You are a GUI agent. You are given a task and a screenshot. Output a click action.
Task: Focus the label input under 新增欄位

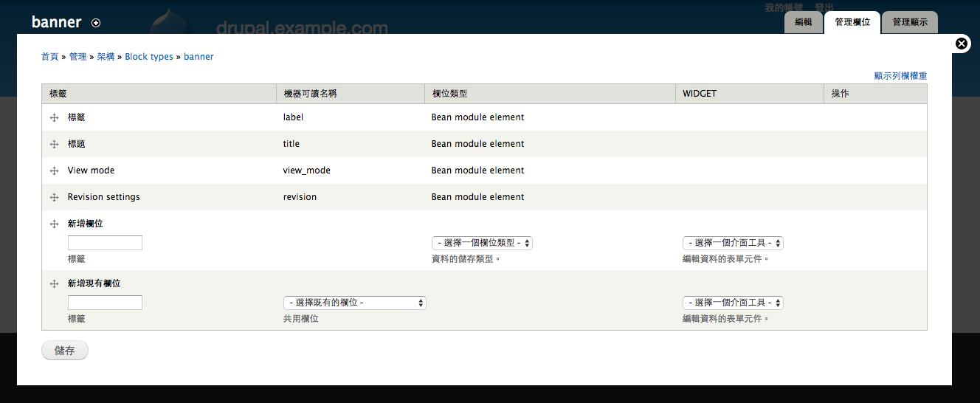pos(105,243)
